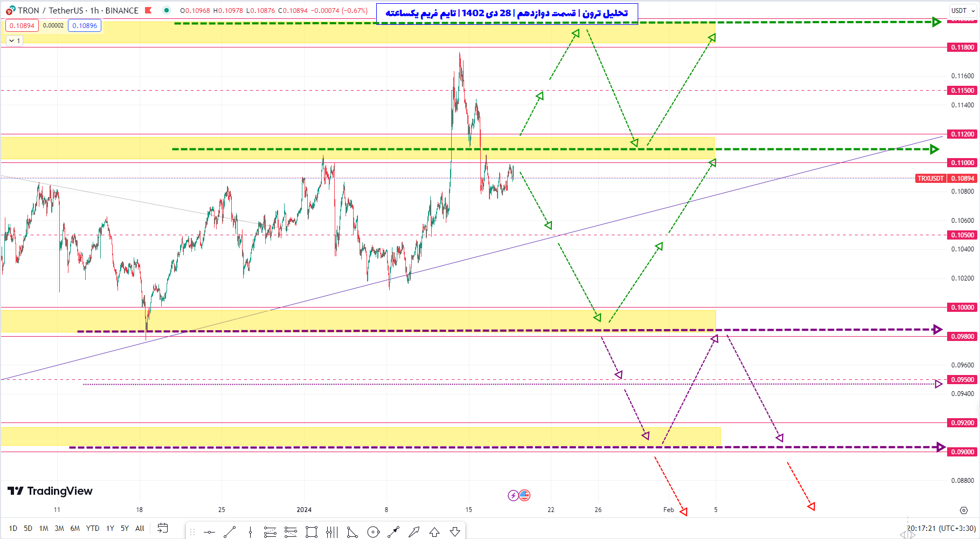Open the USDT currency dropdown
This screenshot has height=539, width=980.
pos(963,10)
